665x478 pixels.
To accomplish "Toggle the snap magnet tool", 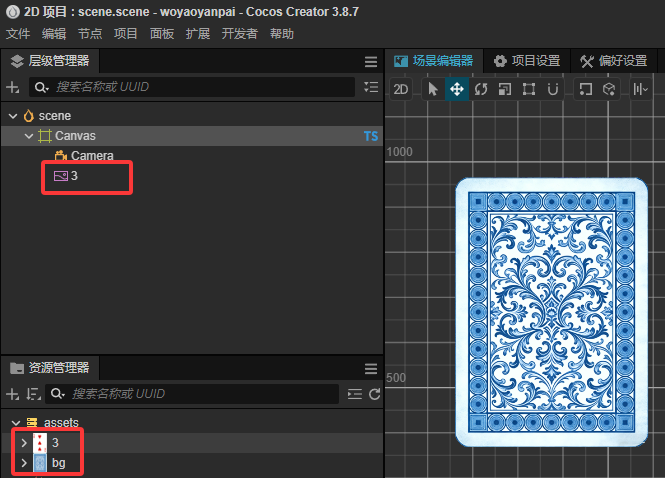I will click(x=553, y=89).
